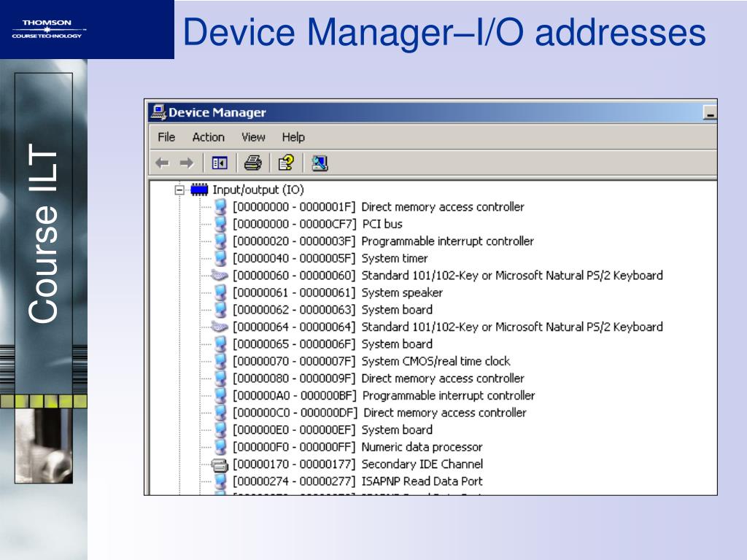
Task: Select System board at 000000E0 - 000000EF
Action: coord(333,429)
